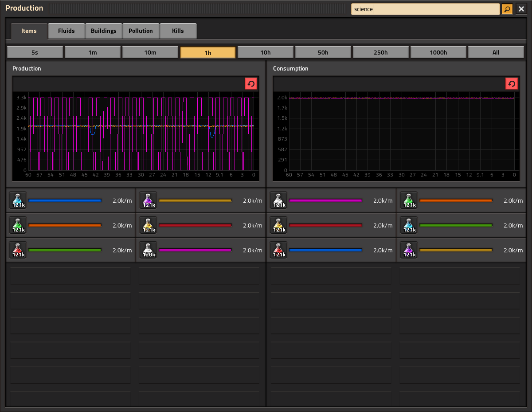Click the logistic (green) science pack icon under Consumption
532x412 pixels.
pos(409,200)
